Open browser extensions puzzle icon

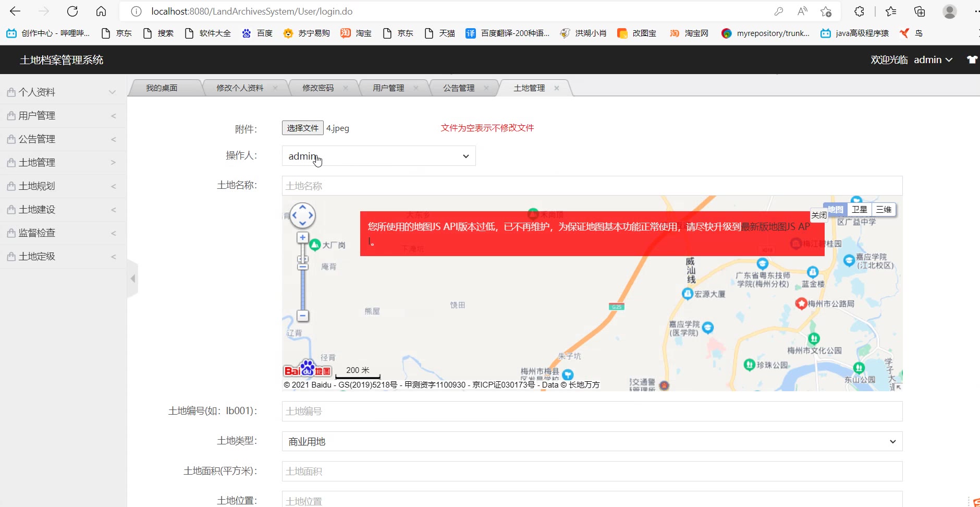click(x=859, y=11)
